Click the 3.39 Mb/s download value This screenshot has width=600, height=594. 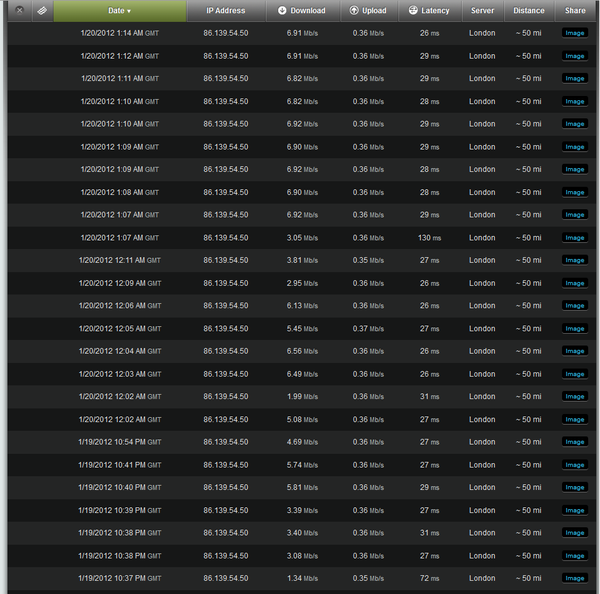tap(302, 510)
